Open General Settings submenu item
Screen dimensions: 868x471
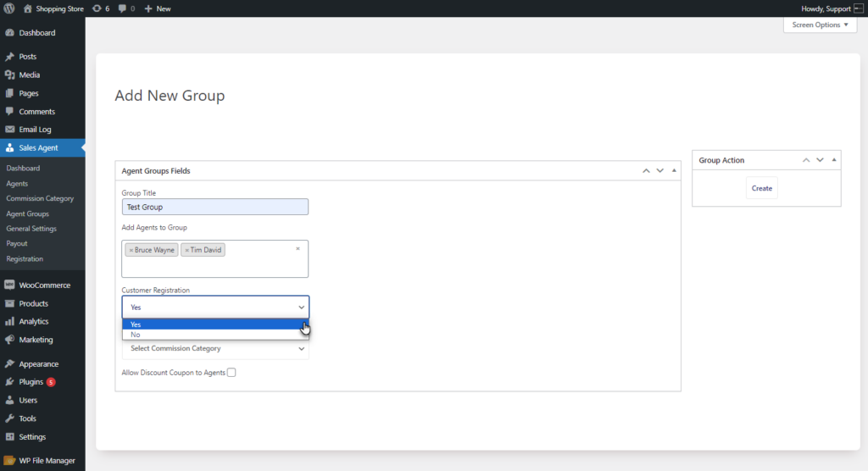pyautogui.click(x=31, y=229)
